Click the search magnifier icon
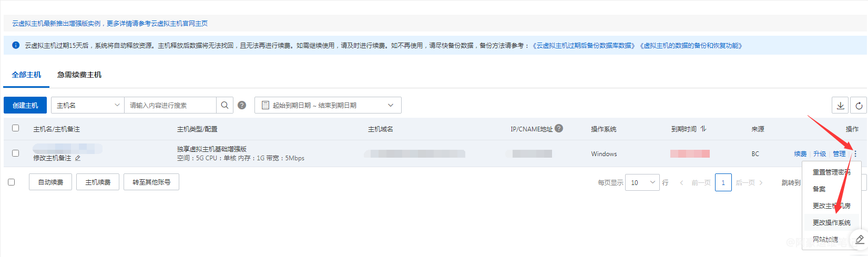 224,105
